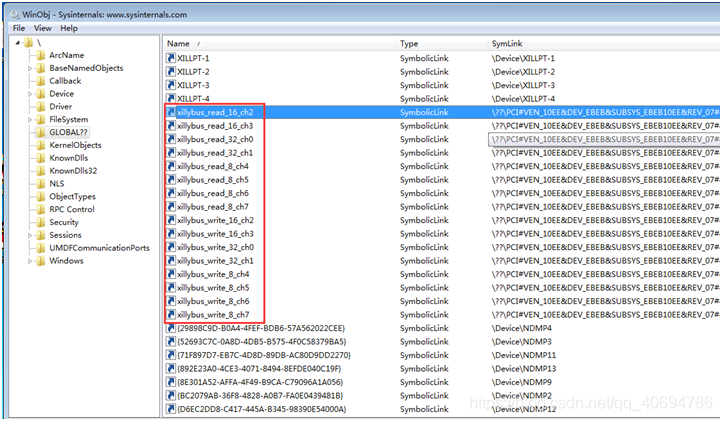The width and height of the screenshot is (722, 421).
Task: Click link icon of {D6EC2DD8-C417 entry
Action: click(171, 409)
